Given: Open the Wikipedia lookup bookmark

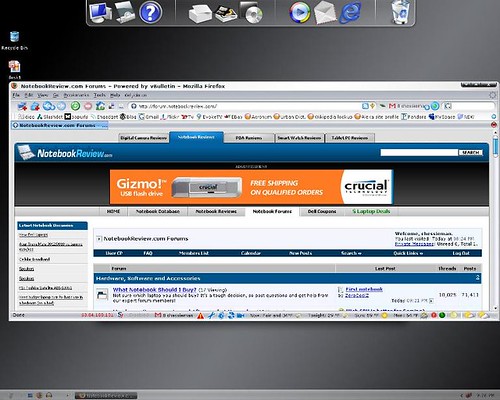Looking at the screenshot, I should pyautogui.click(x=330, y=117).
